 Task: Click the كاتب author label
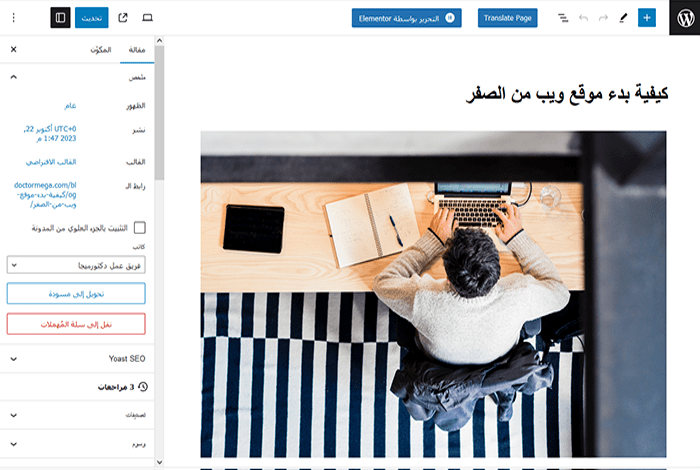pos(139,246)
